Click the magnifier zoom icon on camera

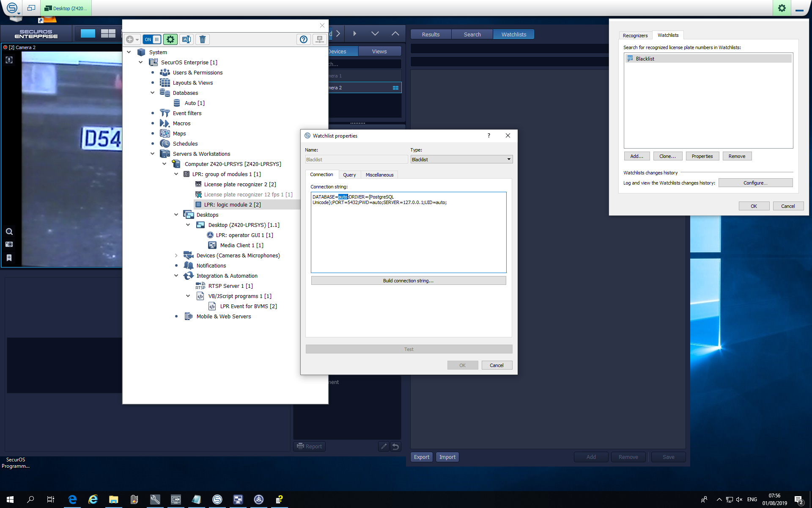[9, 232]
